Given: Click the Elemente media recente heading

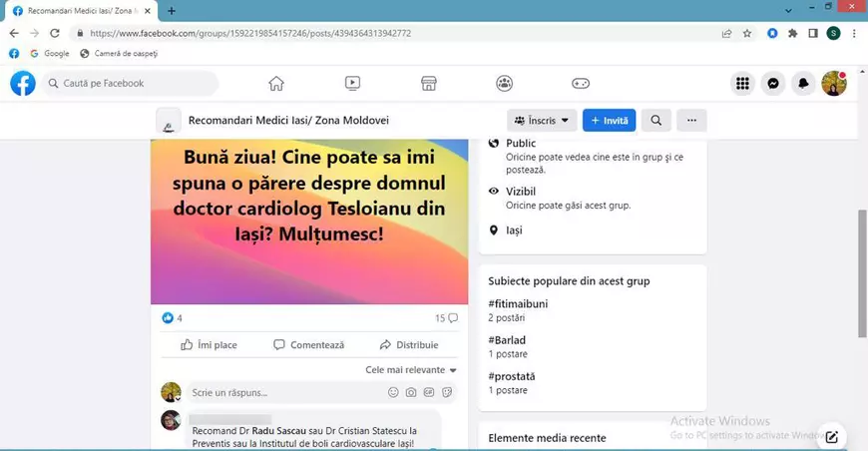Looking at the screenshot, I should point(547,438).
